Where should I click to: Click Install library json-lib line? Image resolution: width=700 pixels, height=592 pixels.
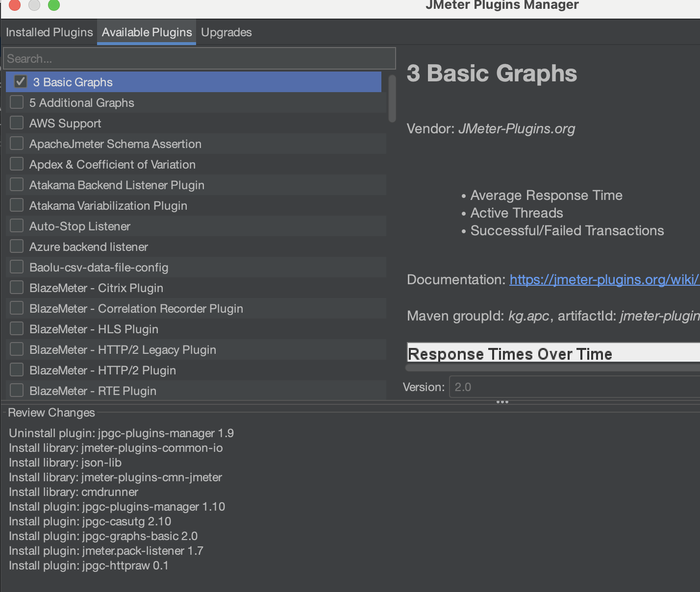(x=65, y=463)
